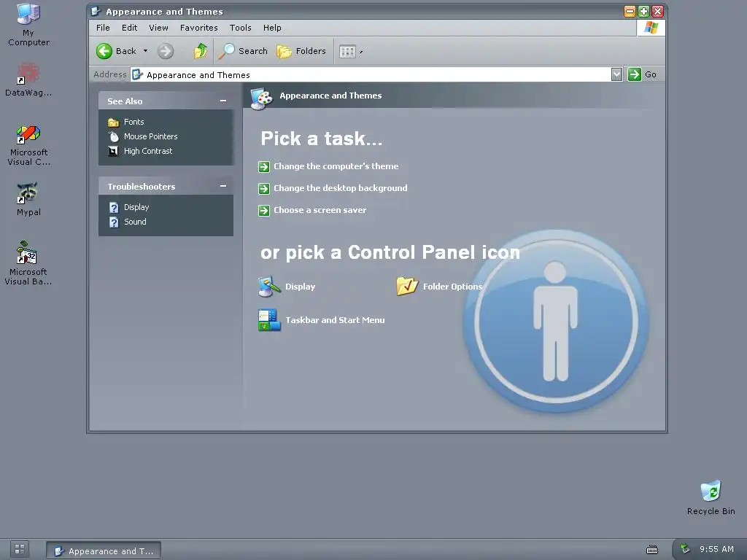The image size is (747, 560).
Task: Collapse the See Also panel
Action: click(223, 101)
